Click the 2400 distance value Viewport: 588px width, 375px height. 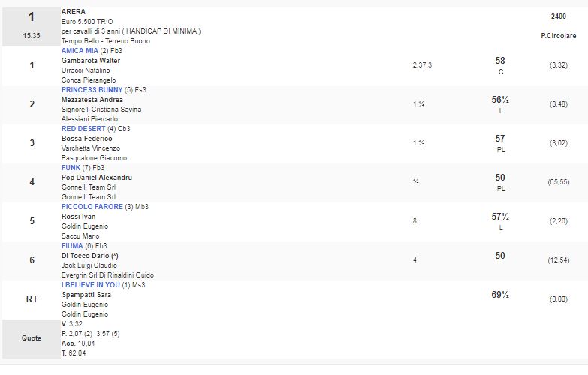[558, 16]
